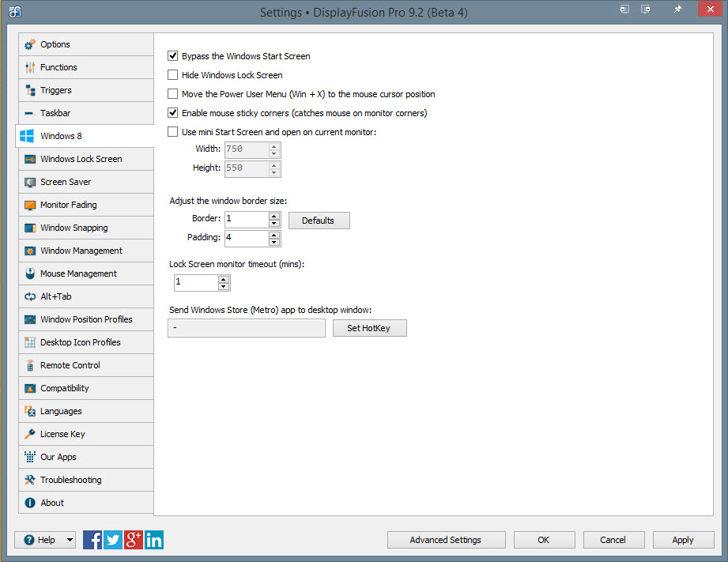Decrease the mini Start Screen Height stepper
Screen dimensions: 728x562
[274, 173]
